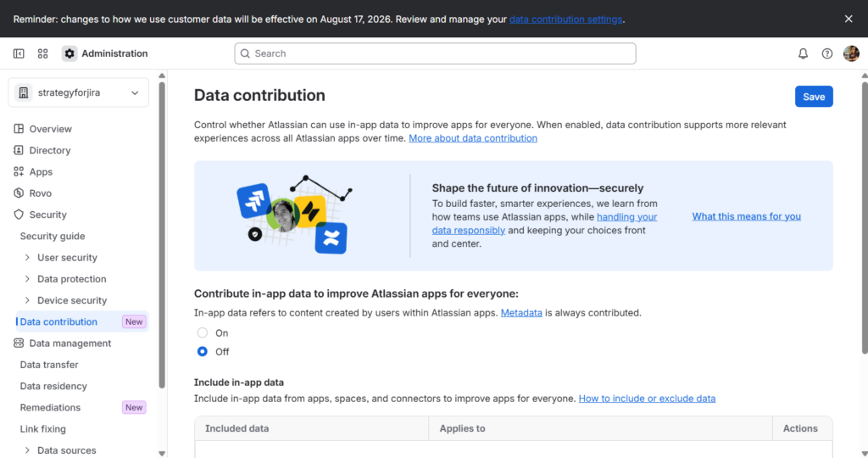
Task: Open Data management in sidebar
Action: click(x=70, y=343)
